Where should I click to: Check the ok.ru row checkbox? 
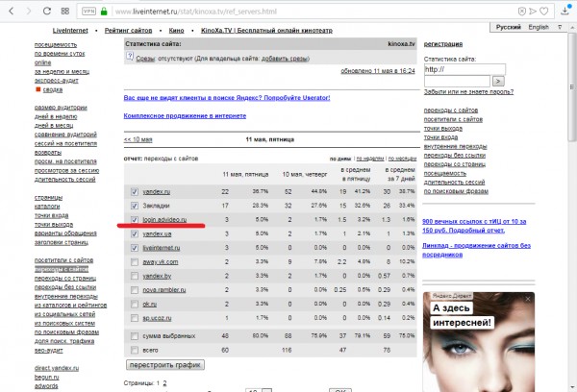135,305
